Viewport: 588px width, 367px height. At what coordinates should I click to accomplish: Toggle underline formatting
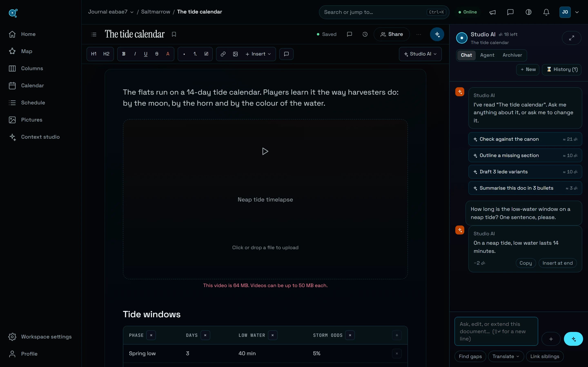pyautogui.click(x=146, y=54)
